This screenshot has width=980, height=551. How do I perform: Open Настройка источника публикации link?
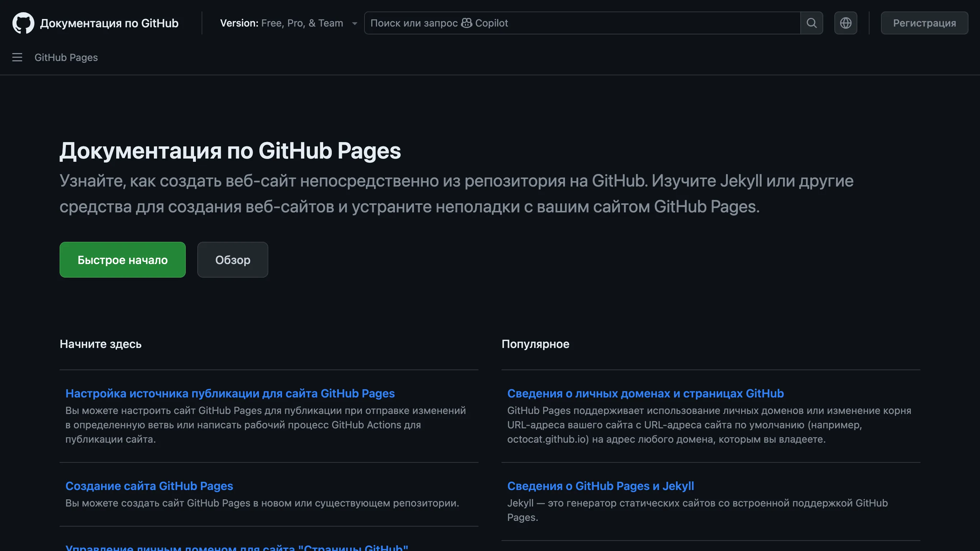click(230, 394)
